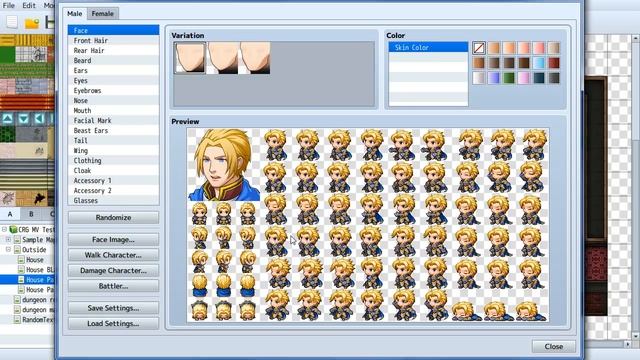Image resolution: width=640 pixels, height=360 pixels.
Task: Pick the purple-blue color swatch
Action: click(494, 78)
